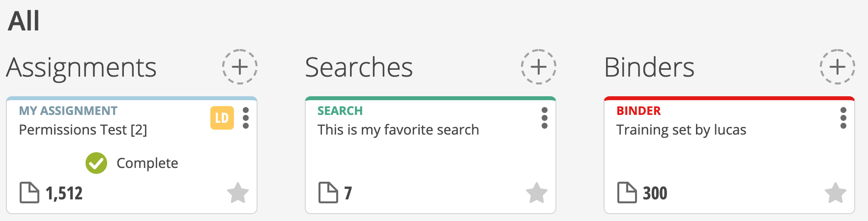Click document icon beside 300 count
Screen dimensions: 868x221
[627, 193]
